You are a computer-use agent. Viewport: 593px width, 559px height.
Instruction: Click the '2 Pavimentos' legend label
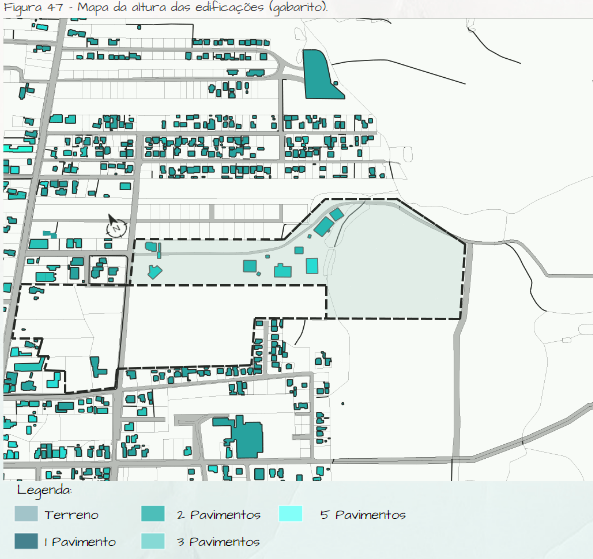click(218, 515)
